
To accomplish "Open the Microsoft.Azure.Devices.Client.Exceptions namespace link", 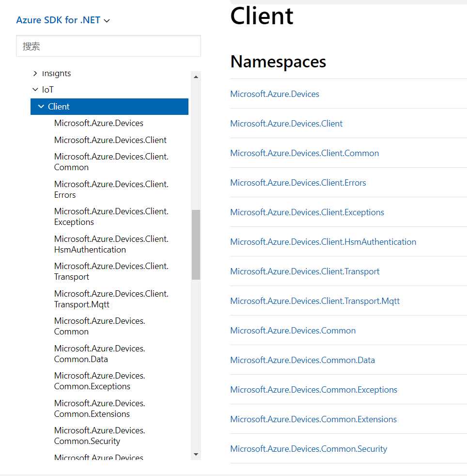I will click(307, 212).
